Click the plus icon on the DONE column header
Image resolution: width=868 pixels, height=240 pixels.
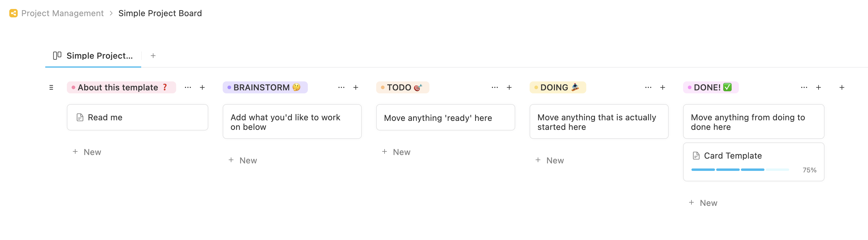tap(819, 87)
